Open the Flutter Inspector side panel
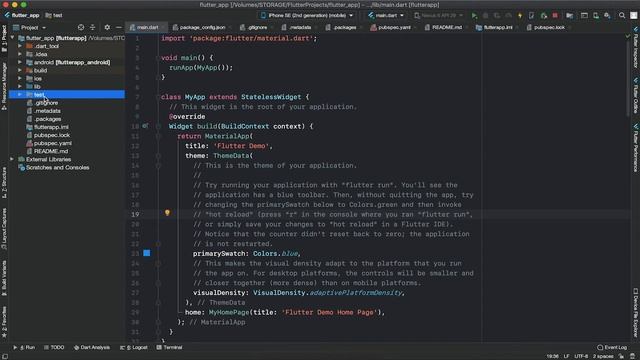This screenshot has width=640, height=360. tap(636, 47)
